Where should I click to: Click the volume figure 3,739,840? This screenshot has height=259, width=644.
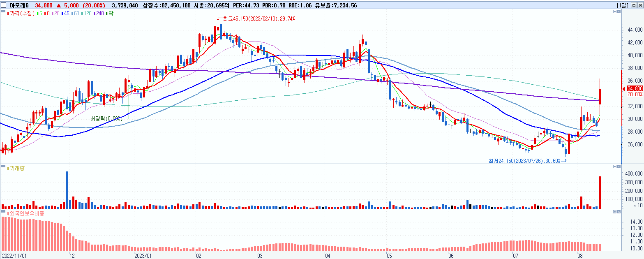[x=125, y=5]
